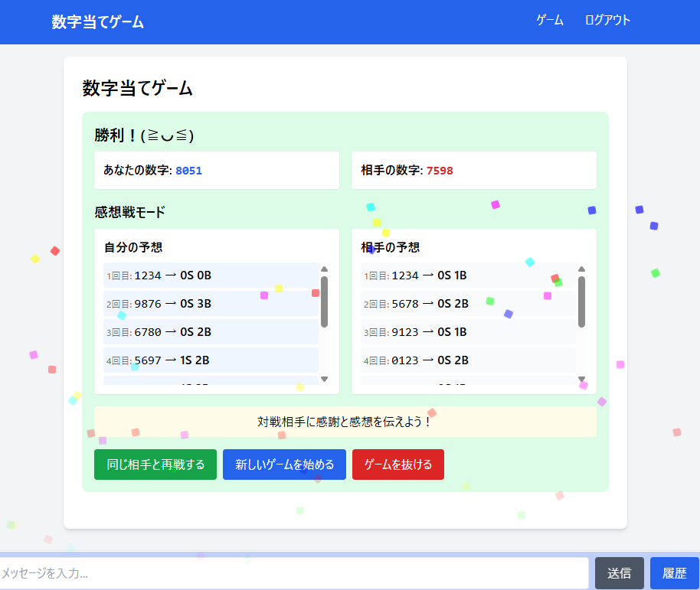Click scrollbar thumb in 自分の予想 list
The width and height of the screenshot is (700, 590).
point(325,302)
